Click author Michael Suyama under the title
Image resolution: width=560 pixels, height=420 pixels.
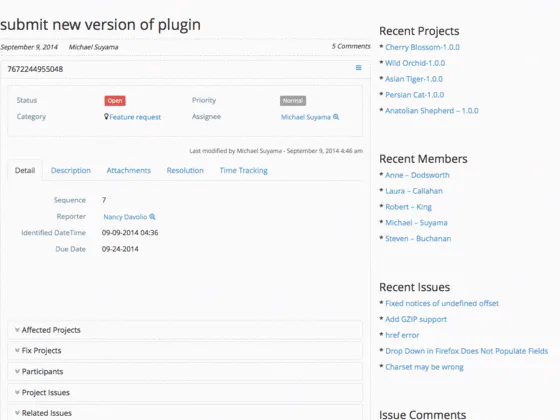tap(93, 47)
